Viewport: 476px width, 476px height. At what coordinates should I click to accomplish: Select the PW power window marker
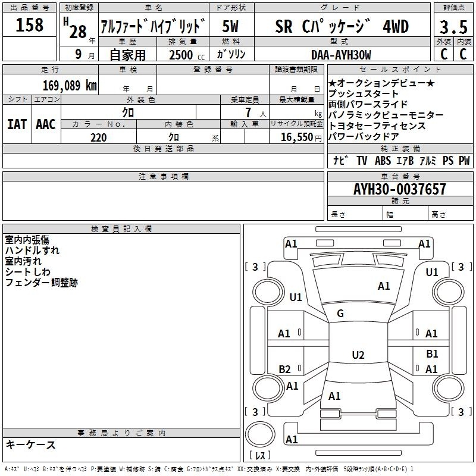pos(464,160)
